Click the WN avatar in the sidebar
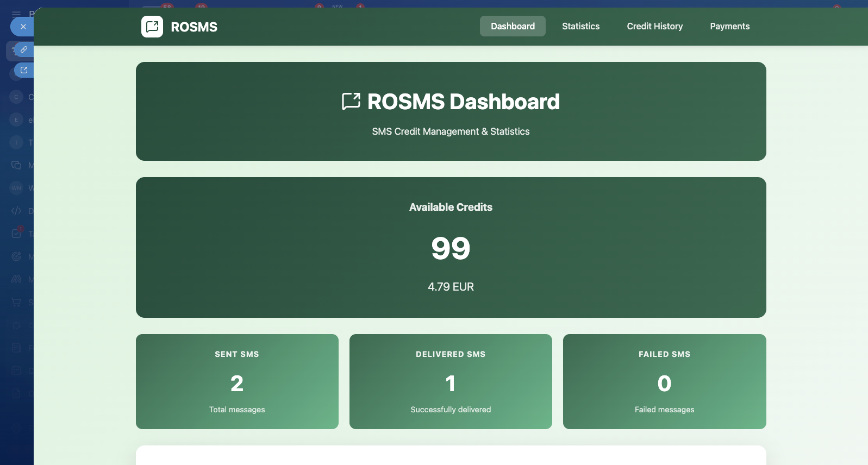 tap(16, 188)
